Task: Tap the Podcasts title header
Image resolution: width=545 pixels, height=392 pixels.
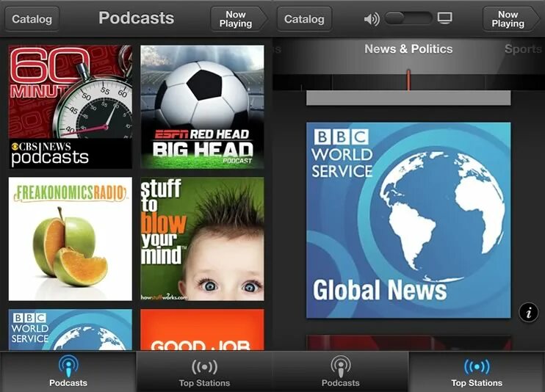Action: pyautogui.click(x=137, y=18)
